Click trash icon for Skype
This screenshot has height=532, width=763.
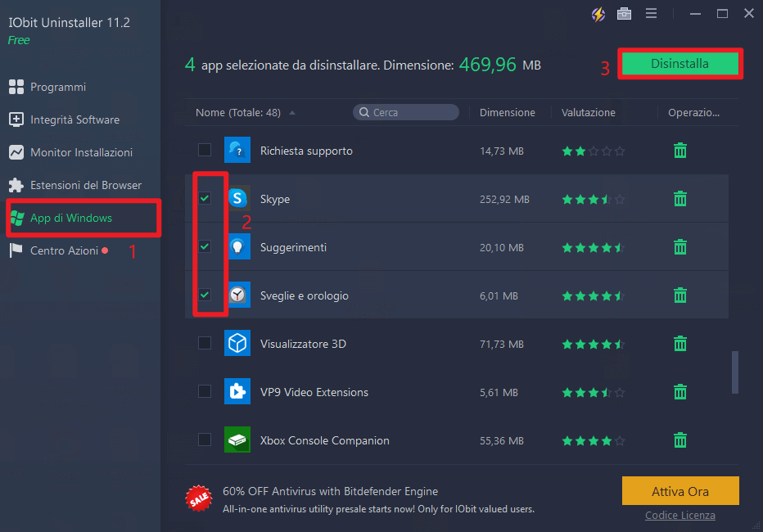point(679,199)
